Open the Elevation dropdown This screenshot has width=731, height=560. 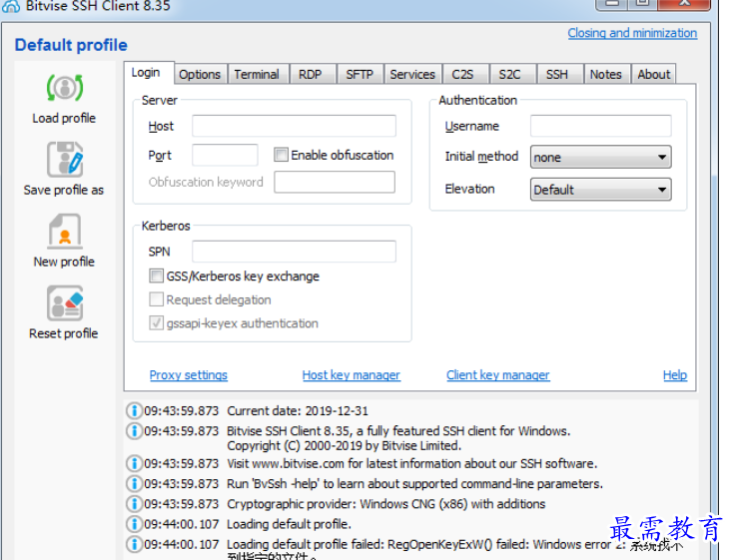coord(600,189)
